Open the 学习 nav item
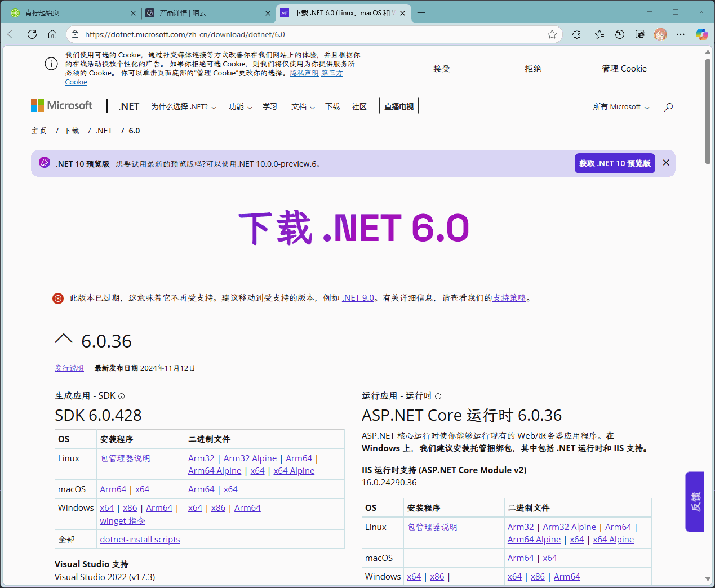This screenshot has height=588, width=715. [270, 106]
